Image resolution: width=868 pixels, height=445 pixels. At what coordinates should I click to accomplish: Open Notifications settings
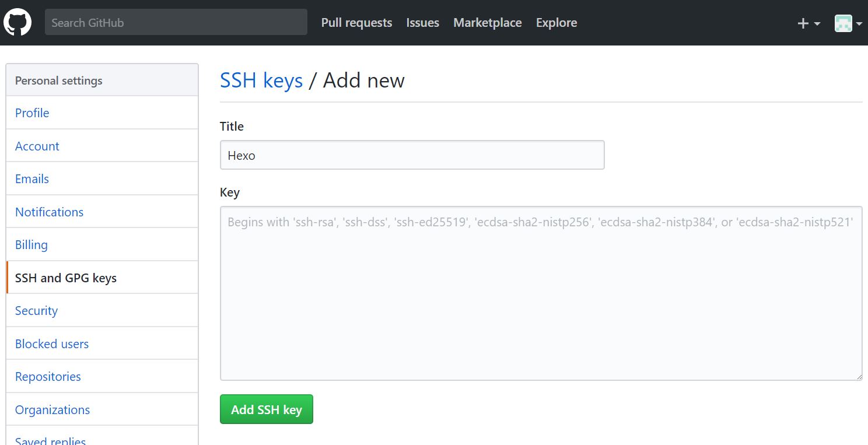[102, 212]
